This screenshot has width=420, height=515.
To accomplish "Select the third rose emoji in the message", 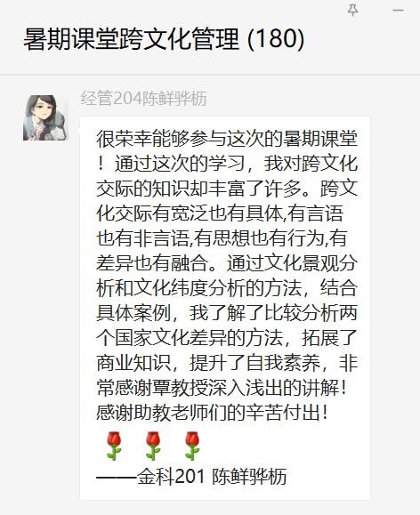I will [192, 446].
